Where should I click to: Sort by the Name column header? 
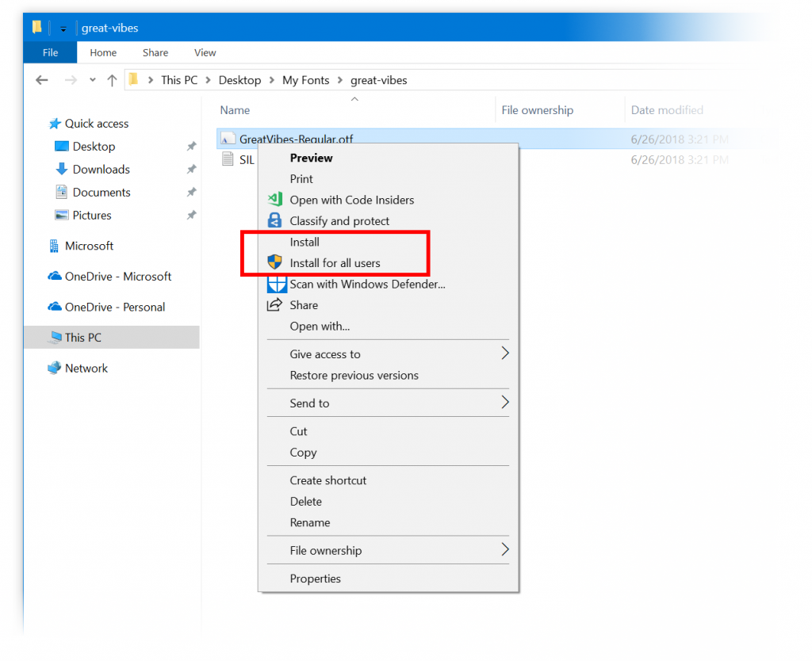click(x=235, y=110)
